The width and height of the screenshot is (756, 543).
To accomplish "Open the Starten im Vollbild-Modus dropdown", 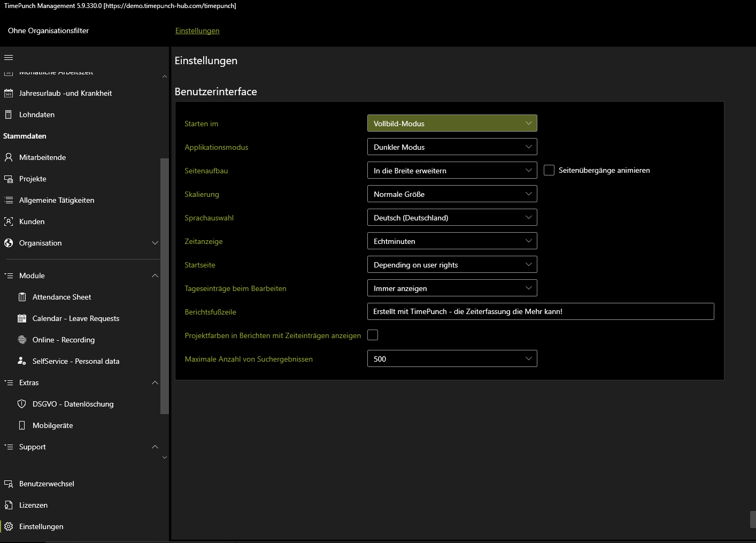I will [452, 124].
